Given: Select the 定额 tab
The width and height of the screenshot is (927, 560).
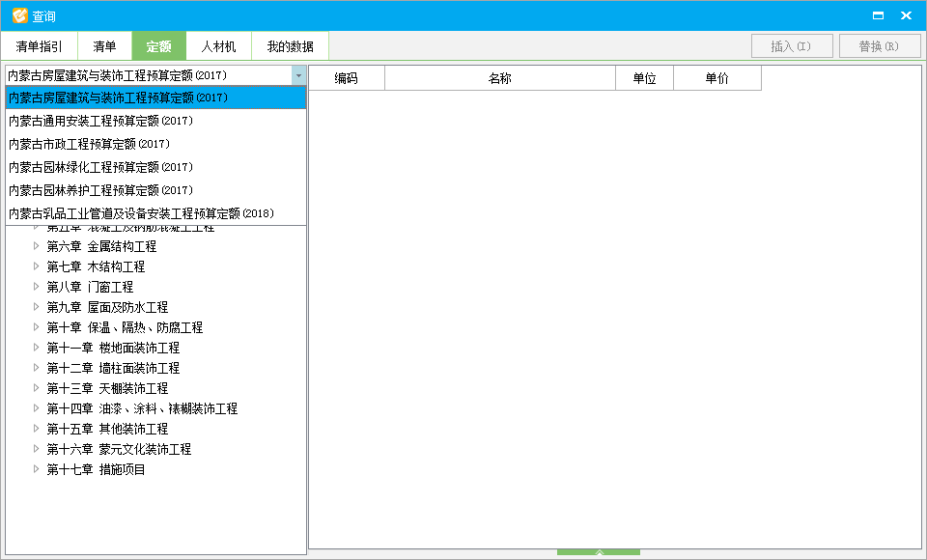Looking at the screenshot, I should (x=159, y=46).
